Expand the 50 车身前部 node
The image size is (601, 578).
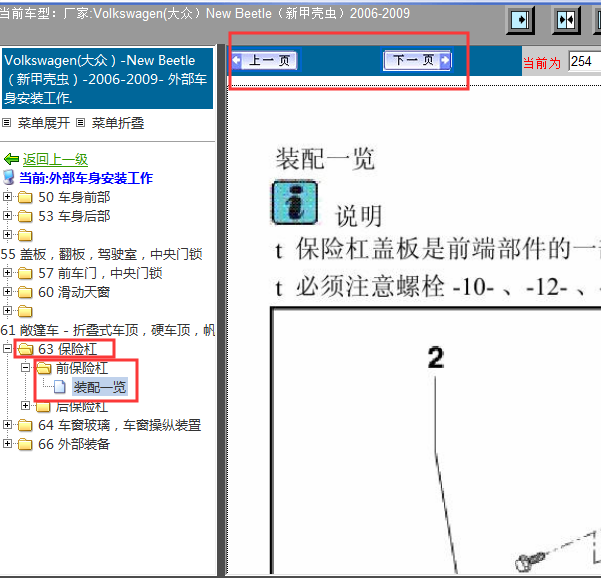point(7,197)
